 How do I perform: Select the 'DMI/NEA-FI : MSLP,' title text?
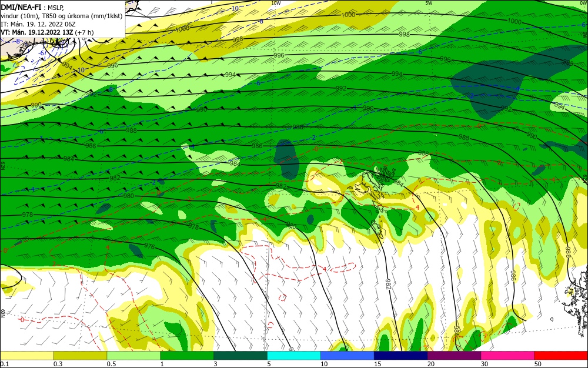pos(32,7)
